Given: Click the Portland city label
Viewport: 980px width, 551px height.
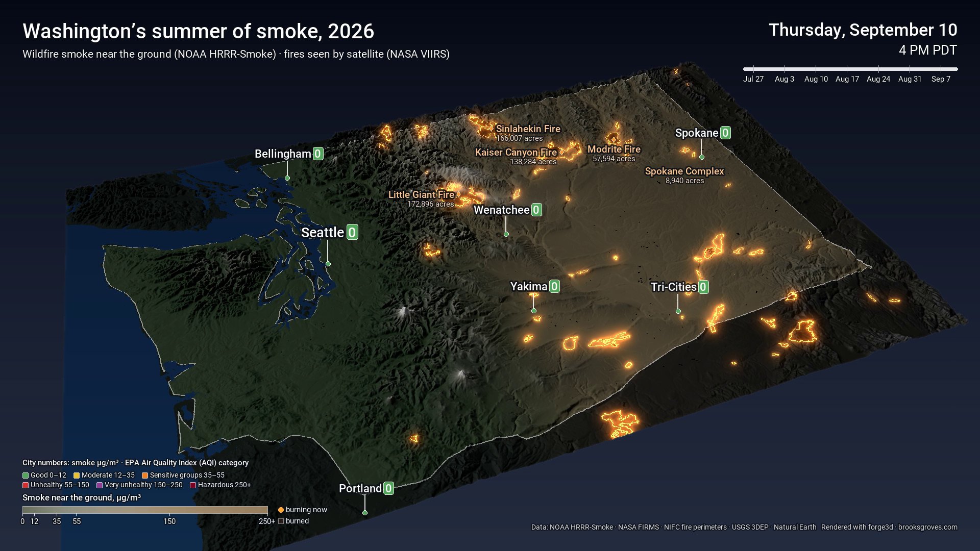Looking at the screenshot, I should [360, 489].
